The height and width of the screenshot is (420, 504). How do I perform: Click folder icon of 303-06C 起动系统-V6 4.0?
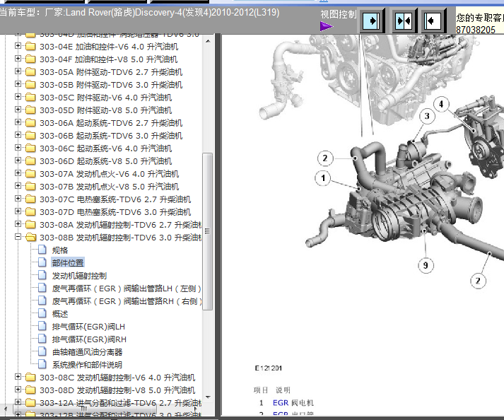pos(30,148)
